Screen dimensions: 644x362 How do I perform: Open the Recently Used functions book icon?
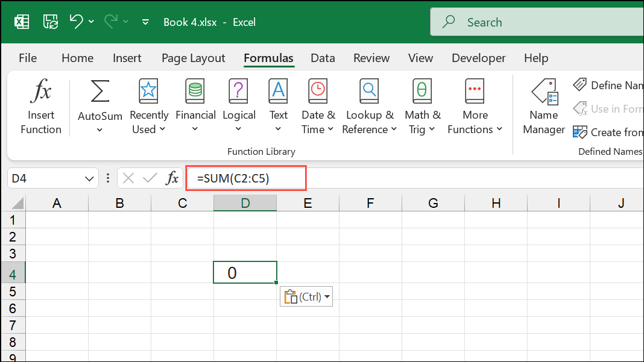click(x=148, y=92)
